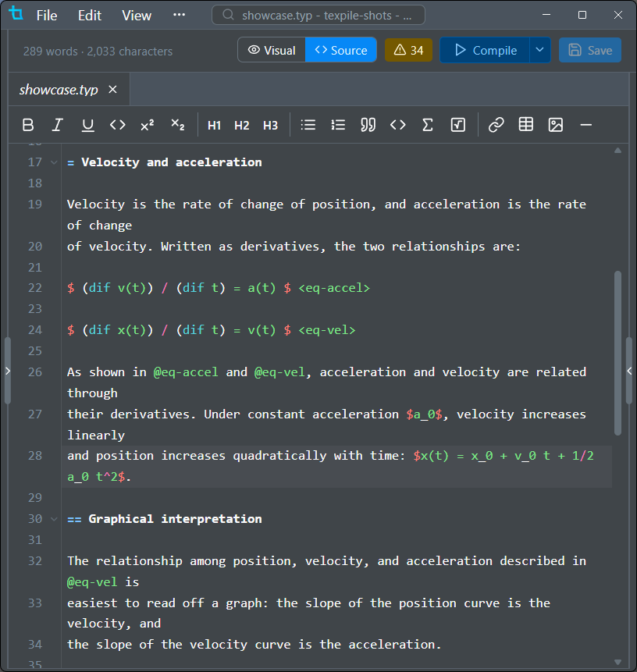This screenshot has width=637, height=672.
Task: Apply underline formatting
Action: click(88, 125)
